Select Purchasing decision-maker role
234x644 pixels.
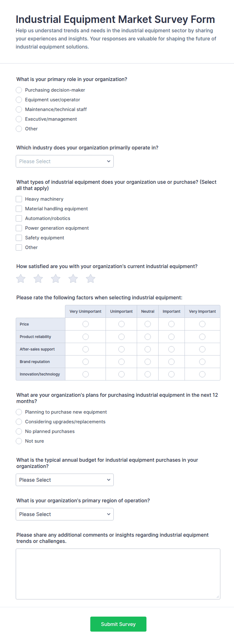tap(19, 90)
